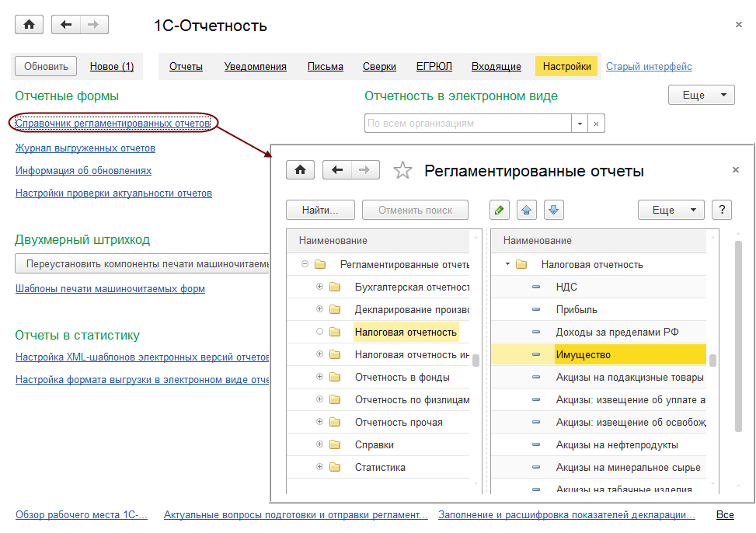Collapse the Налоговая отчетность group in right panel
Image resolution: width=756 pixels, height=533 pixels.
point(507,264)
